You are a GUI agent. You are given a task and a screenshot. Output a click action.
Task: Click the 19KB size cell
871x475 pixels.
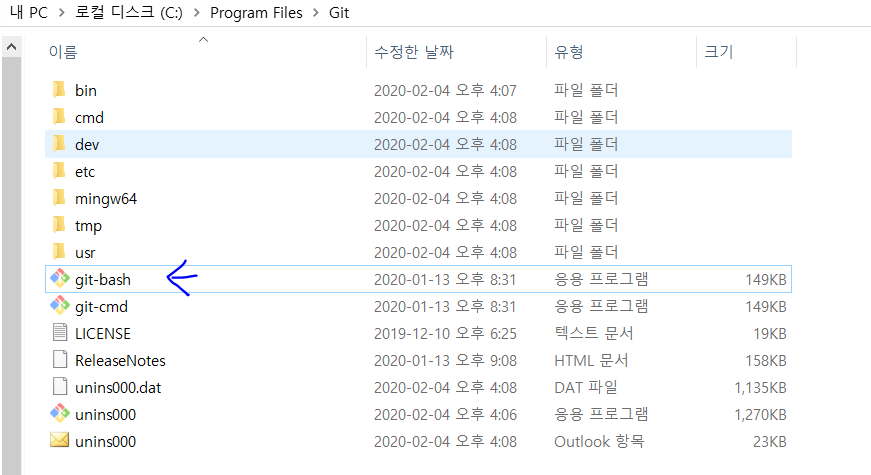coord(769,333)
